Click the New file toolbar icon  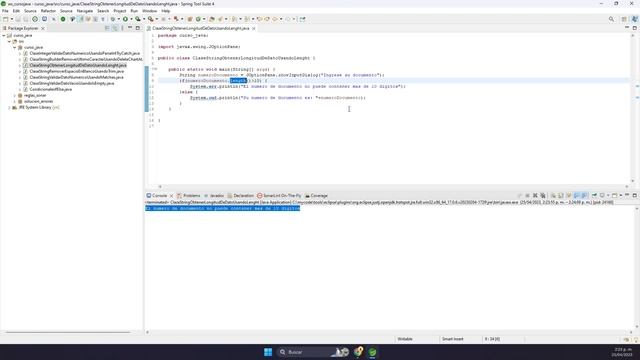click(x=5, y=19)
